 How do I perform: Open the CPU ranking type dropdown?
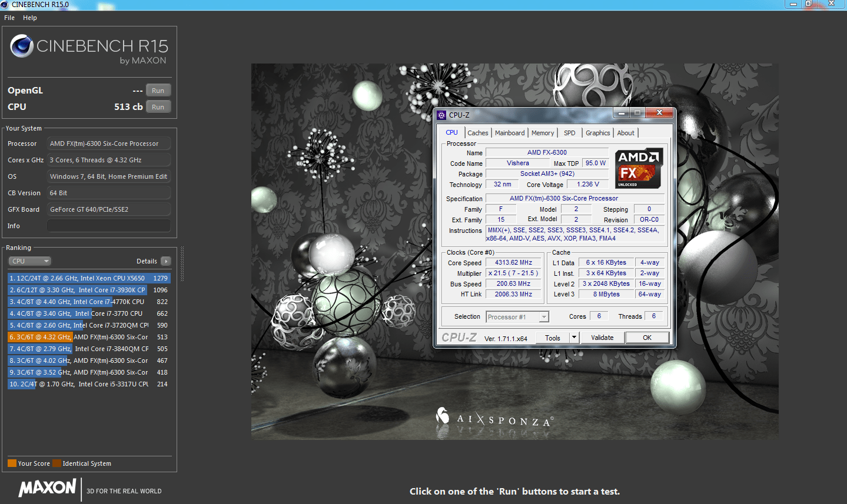pos(29,261)
